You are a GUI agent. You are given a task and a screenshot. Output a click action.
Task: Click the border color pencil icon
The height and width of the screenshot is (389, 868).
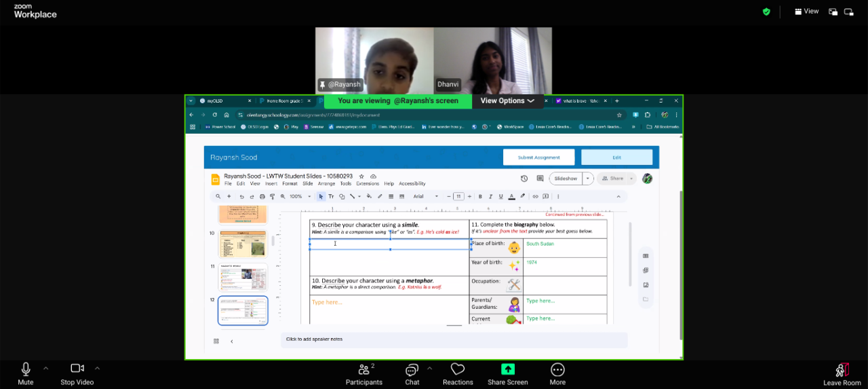click(x=380, y=196)
